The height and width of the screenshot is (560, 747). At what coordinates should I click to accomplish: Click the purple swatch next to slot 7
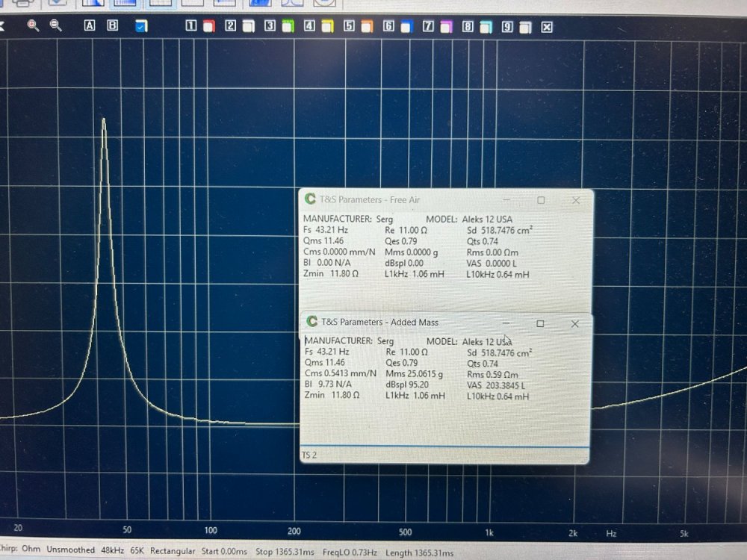click(x=446, y=28)
